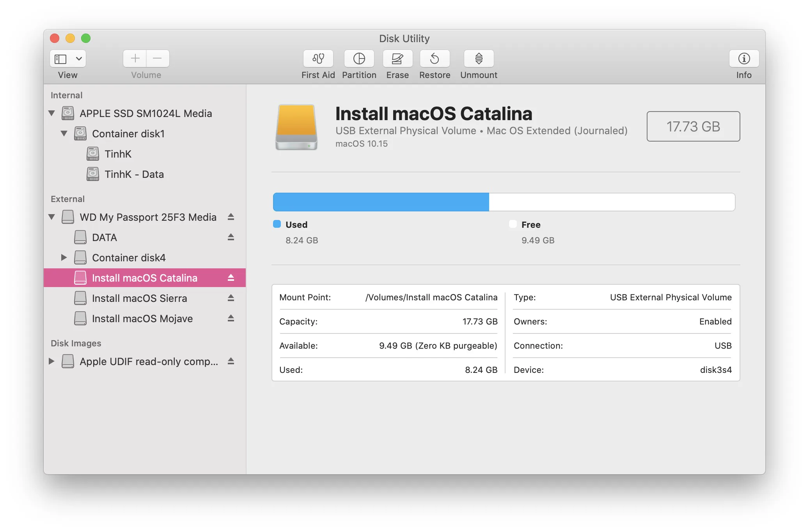
Task: Click the large Catalina drive icon
Action: 296,127
